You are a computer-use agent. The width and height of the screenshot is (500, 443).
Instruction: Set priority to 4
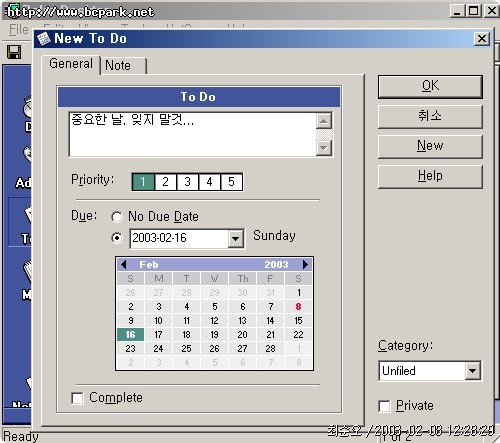pos(209,182)
